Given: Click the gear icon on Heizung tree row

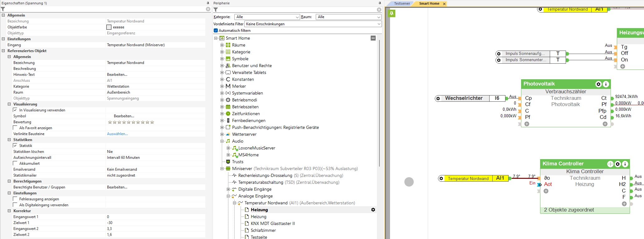Looking at the screenshot, I should 373,210.
